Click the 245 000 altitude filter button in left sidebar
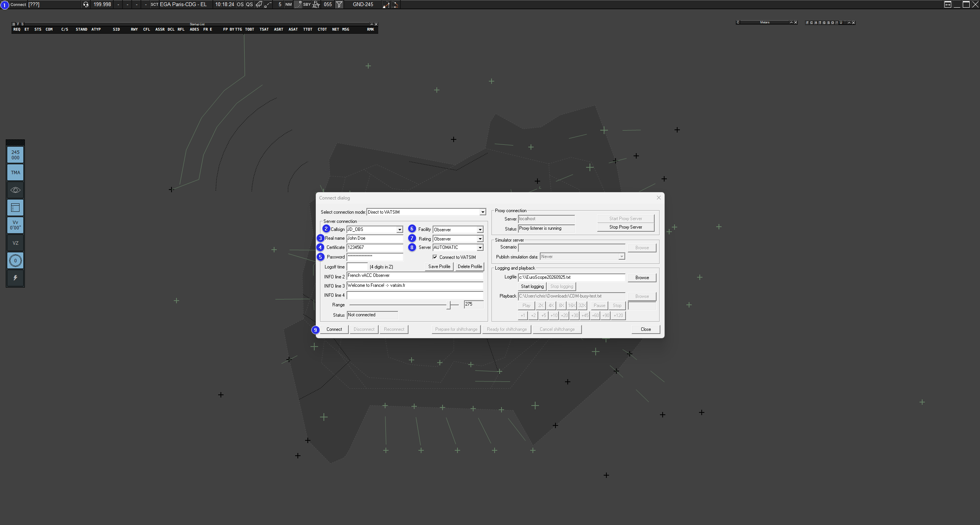980x525 pixels. (15, 155)
